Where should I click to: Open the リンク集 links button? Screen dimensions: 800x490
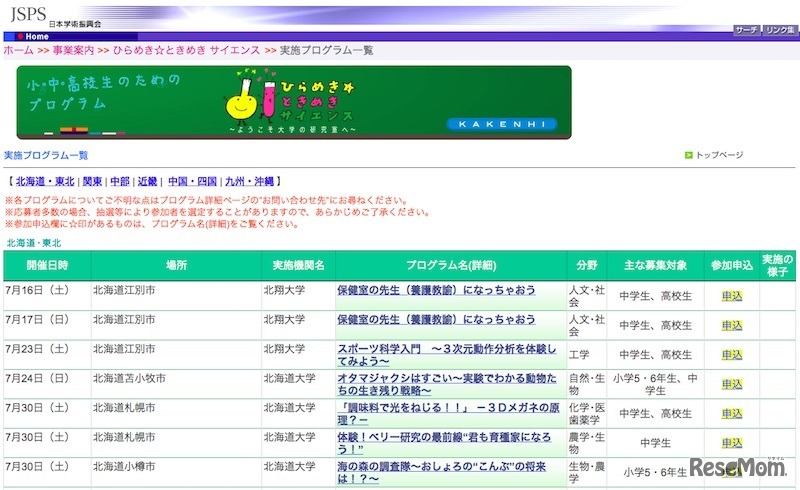[779, 30]
